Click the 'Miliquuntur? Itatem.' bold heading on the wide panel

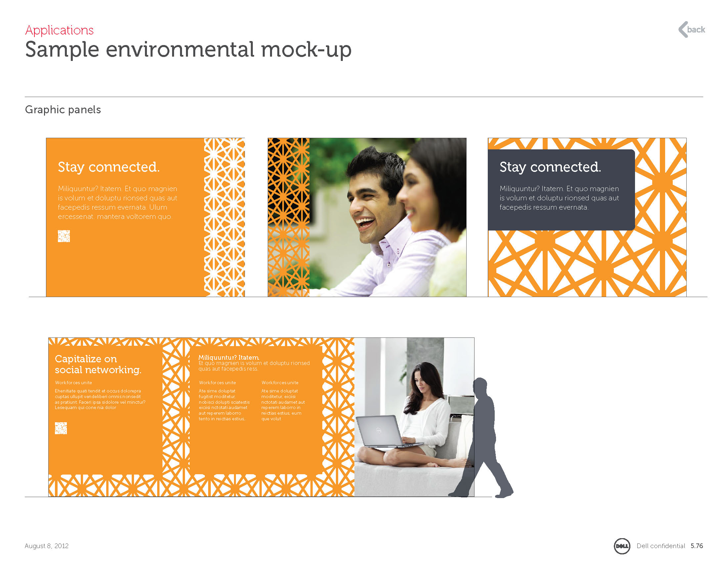229,357
